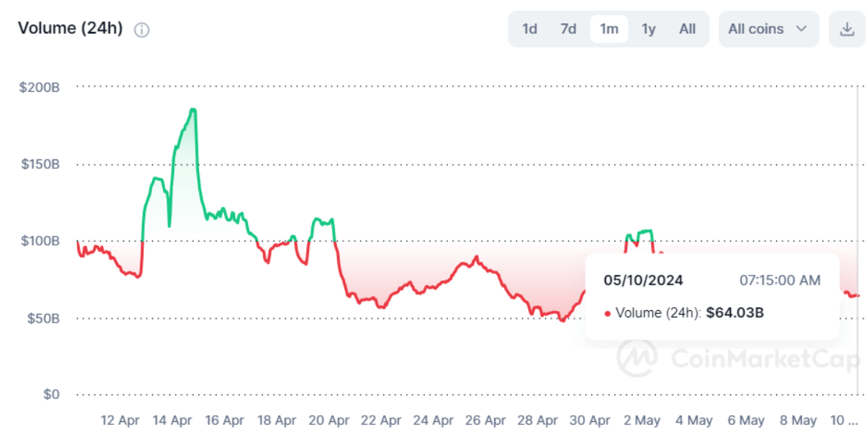Click the 12 Apr x-axis label
Viewport: 868px width, 438px height.
tap(120, 420)
